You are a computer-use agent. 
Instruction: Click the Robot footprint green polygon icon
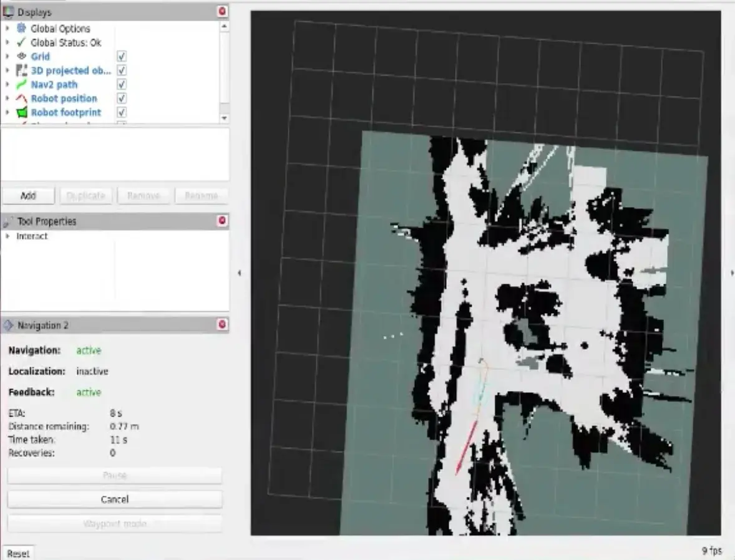21,112
